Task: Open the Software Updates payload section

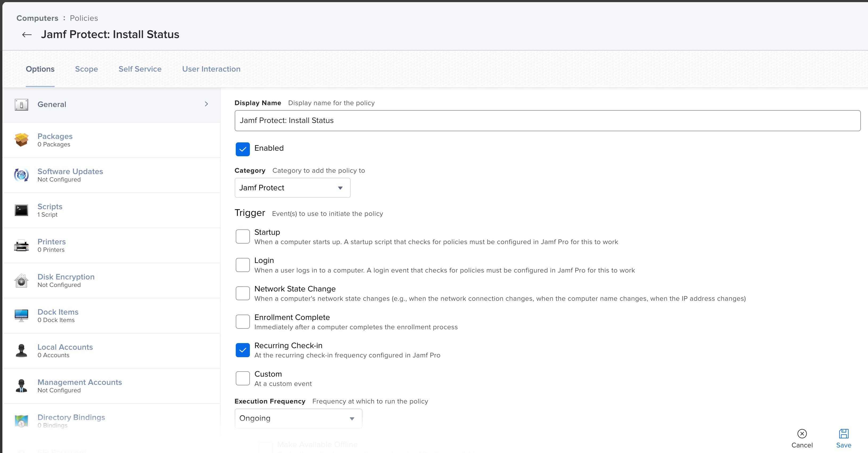Action: tap(111, 175)
